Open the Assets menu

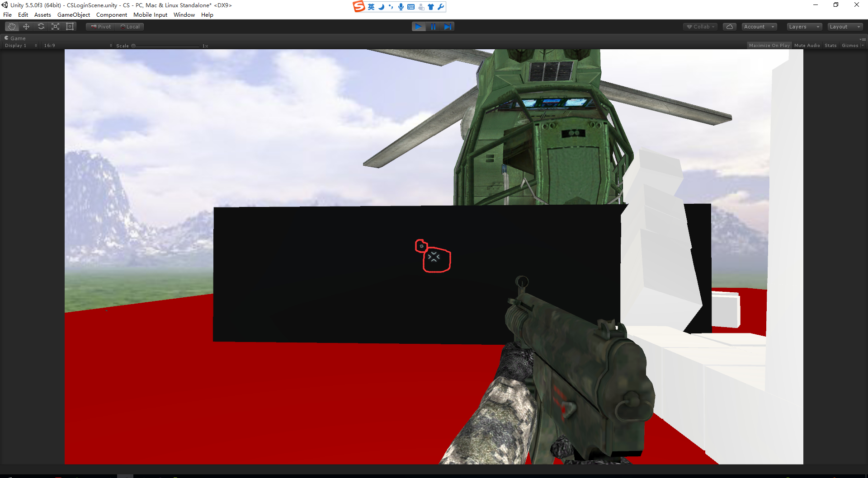tap(42, 15)
